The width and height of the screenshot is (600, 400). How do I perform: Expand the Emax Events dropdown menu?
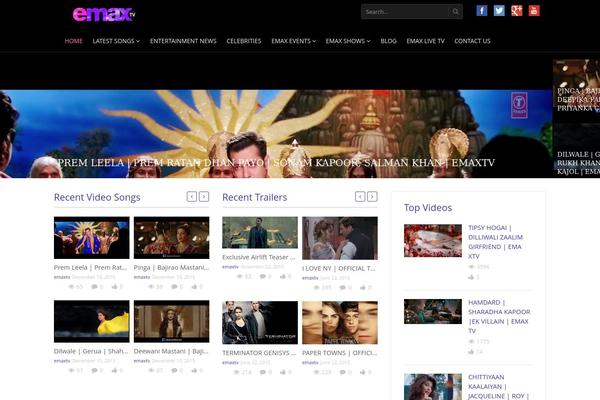click(293, 41)
